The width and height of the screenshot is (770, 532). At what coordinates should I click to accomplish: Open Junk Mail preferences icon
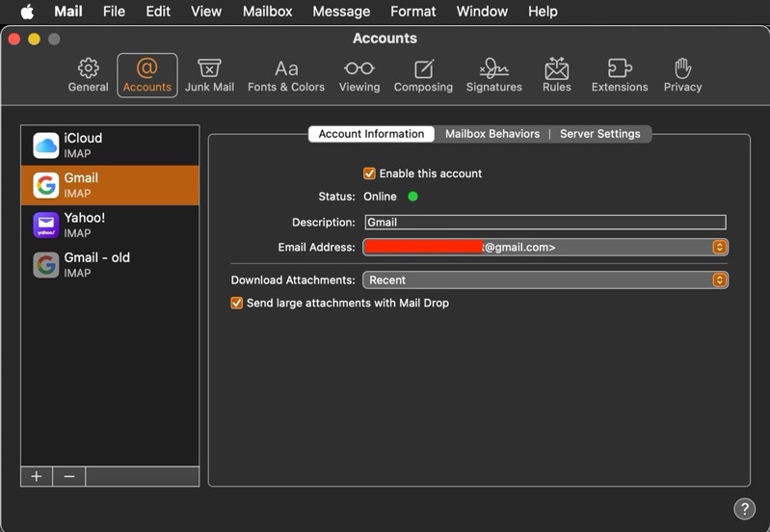(x=209, y=67)
